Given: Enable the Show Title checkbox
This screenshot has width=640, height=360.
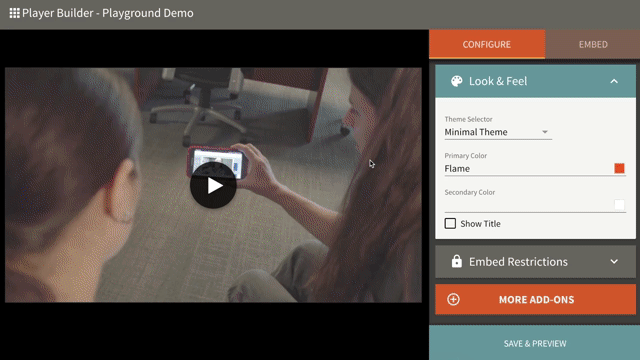Looking at the screenshot, I should (450, 223).
